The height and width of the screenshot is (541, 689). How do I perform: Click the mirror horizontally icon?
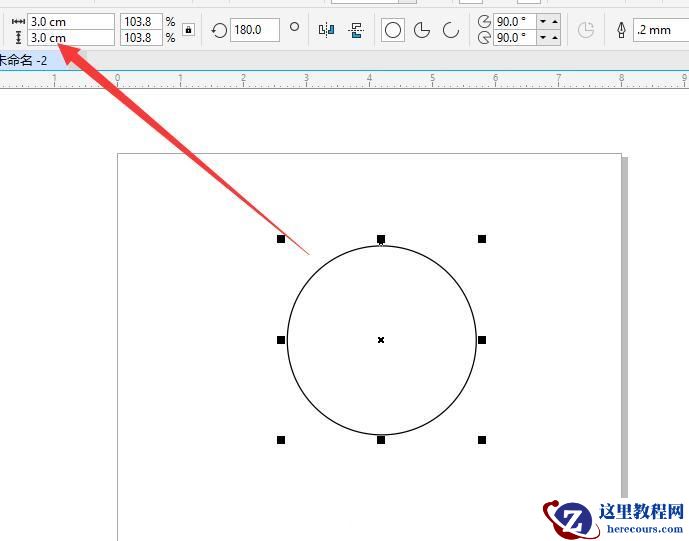(326, 30)
